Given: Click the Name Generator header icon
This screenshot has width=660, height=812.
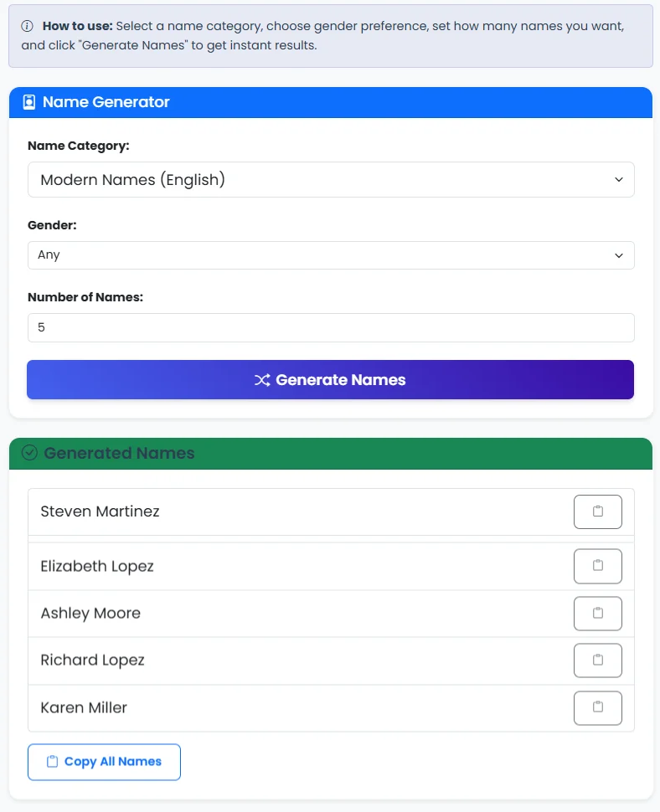Looking at the screenshot, I should pyautogui.click(x=29, y=102).
